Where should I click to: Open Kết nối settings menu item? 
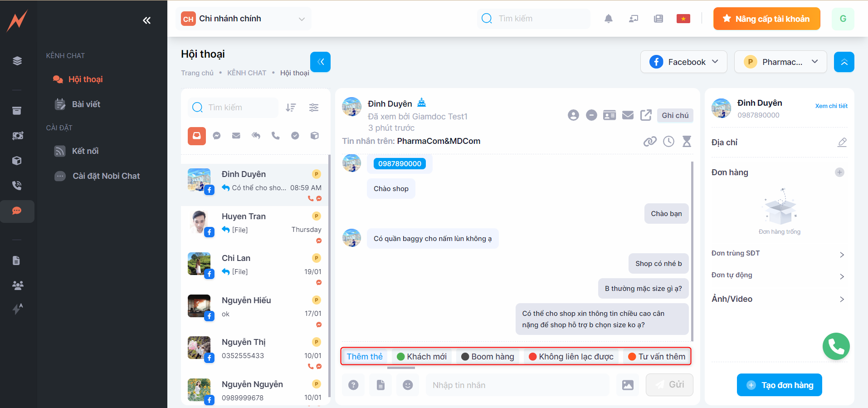(x=85, y=151)
